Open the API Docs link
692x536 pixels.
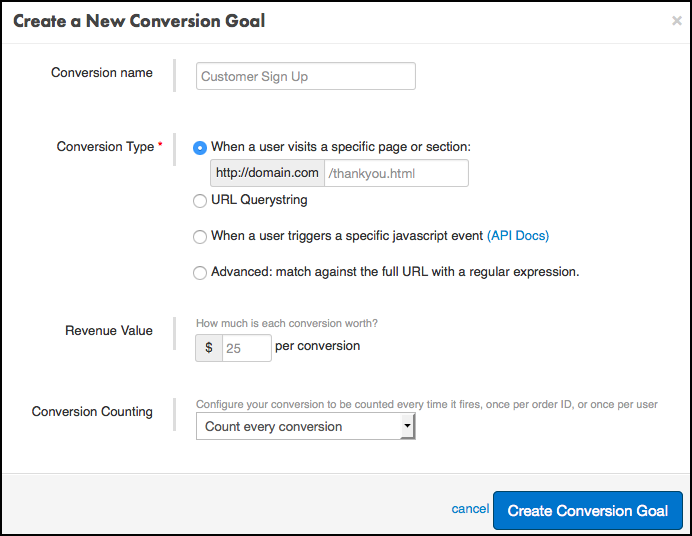518,236
